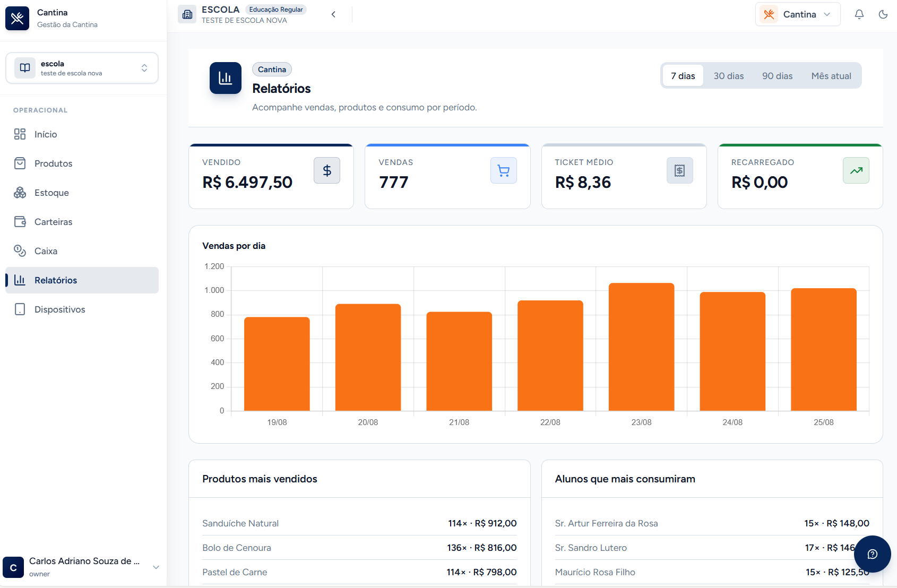Open Carteiras in the sidebar
This screenshot has height=588, width=897.
click(82, 222)
